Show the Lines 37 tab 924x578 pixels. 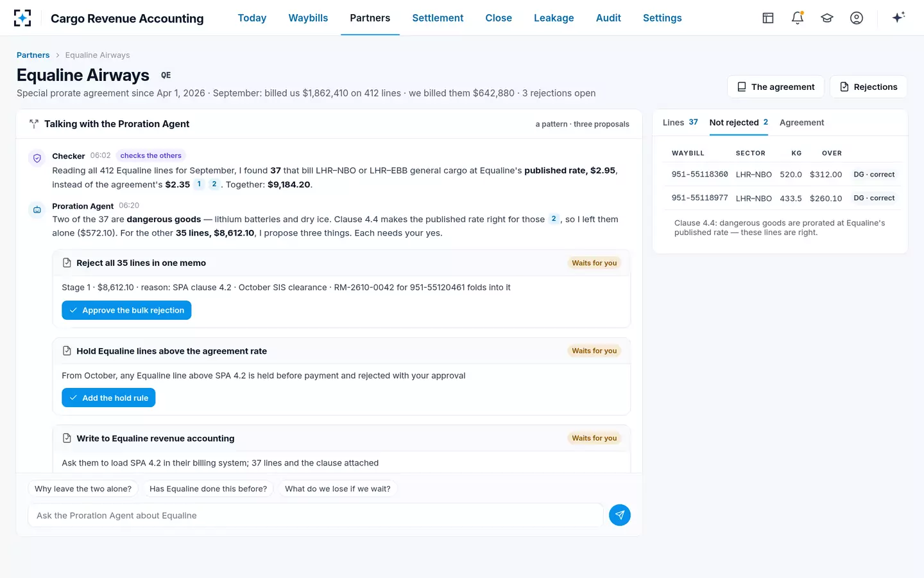(x=680, y=123)
